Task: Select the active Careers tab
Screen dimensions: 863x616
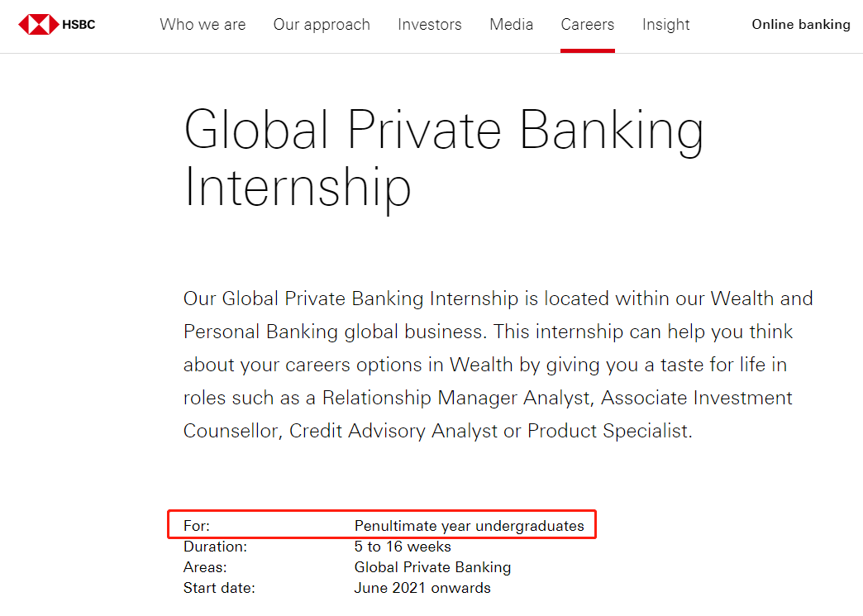Action: tap(587, 25)
